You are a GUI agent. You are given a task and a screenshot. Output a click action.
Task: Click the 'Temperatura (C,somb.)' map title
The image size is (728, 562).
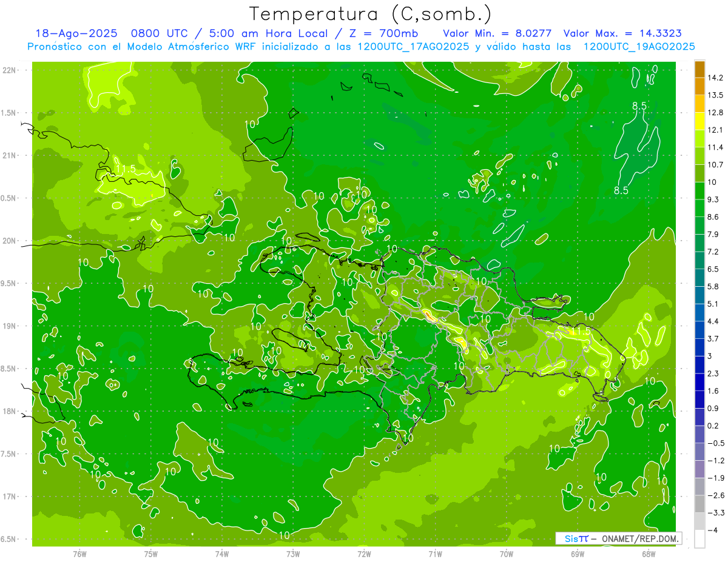[371, 14]
